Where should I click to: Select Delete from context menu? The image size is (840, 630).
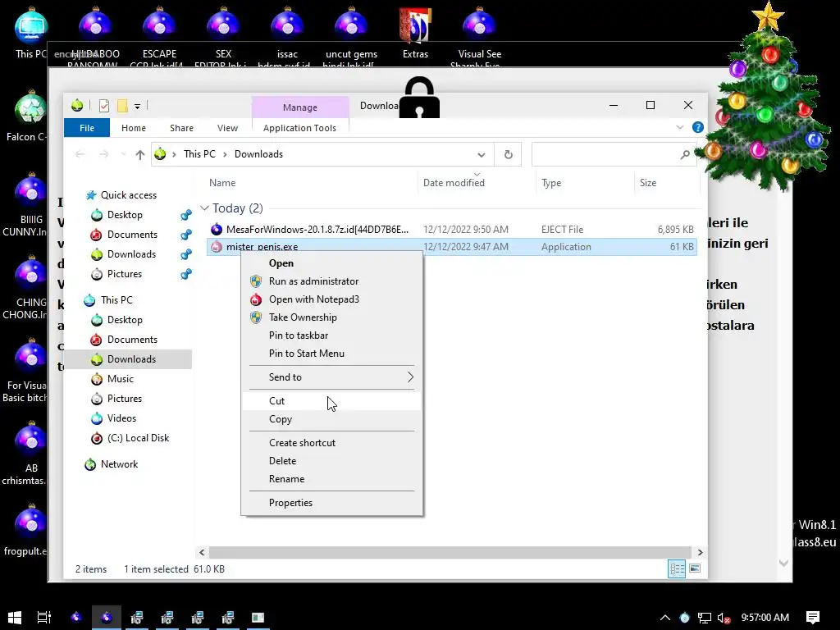(x=332, y=461)
